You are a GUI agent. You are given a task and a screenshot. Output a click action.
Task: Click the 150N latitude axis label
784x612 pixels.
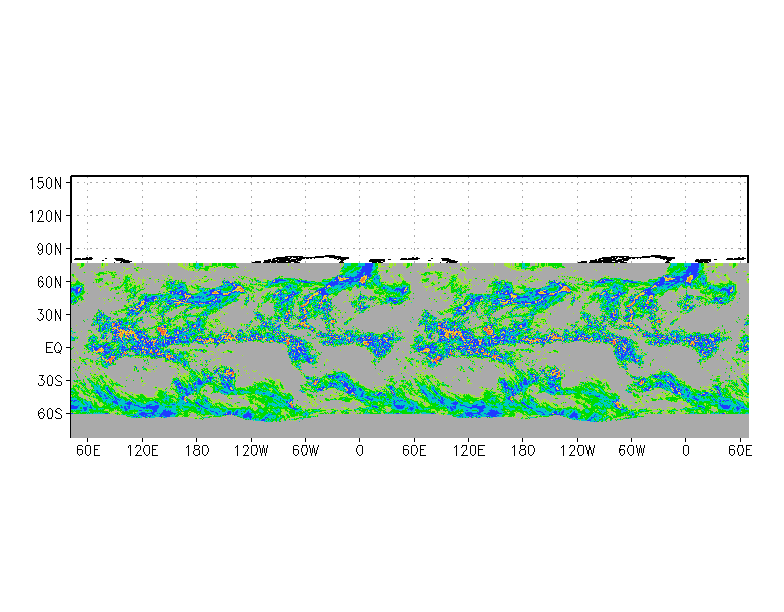pyautogui.click(x=46, y=183)
